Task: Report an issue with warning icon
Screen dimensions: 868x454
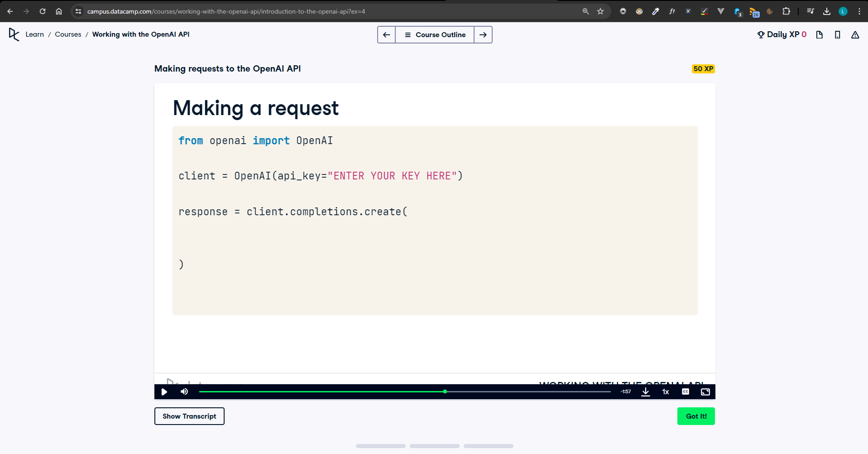Action: [x=855, y=34]
